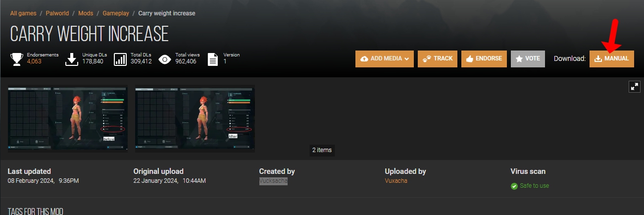Open the After screenshot thumbnail
This screenshot has width=644, height=215.
pyautogui.click(x=195, y=118)
